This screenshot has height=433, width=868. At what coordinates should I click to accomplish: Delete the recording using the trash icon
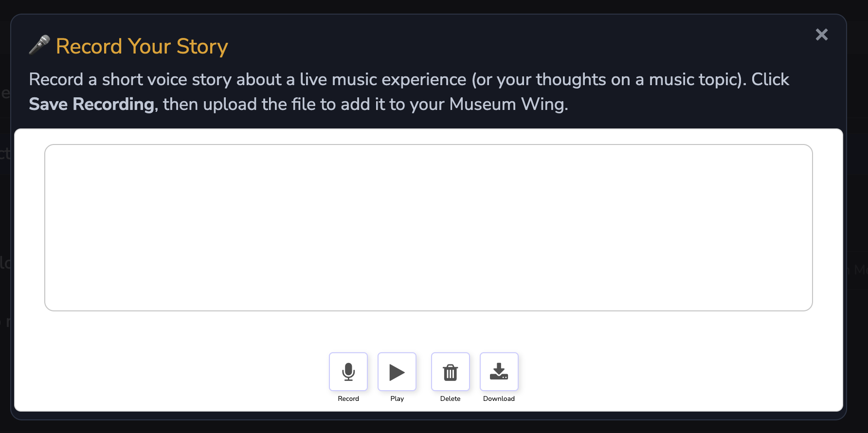coord(450,372)
